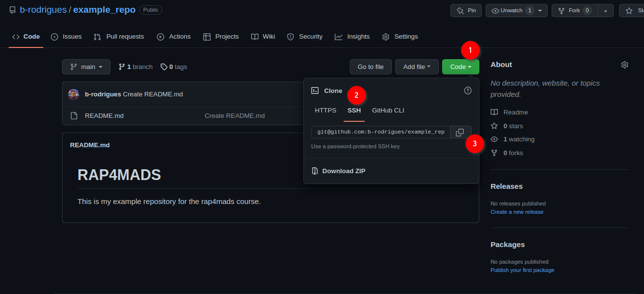Open the main branch selector dropdown

coord(86,67)
